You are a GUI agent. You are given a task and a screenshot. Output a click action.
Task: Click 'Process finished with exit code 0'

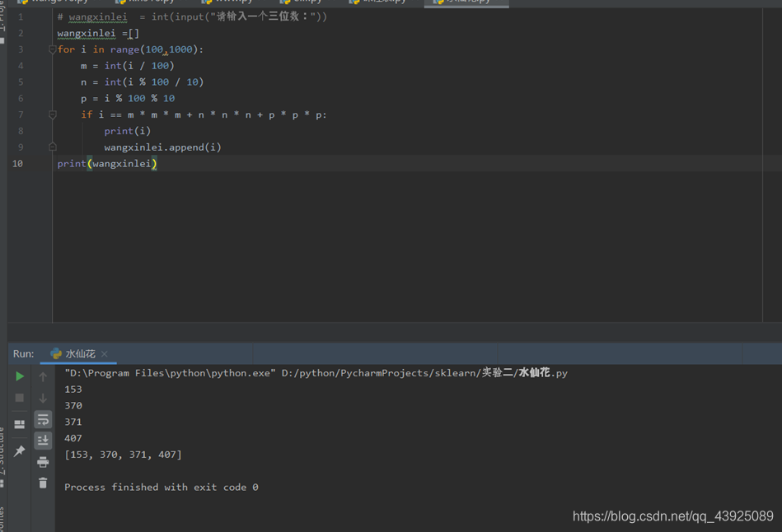[161, 488]
